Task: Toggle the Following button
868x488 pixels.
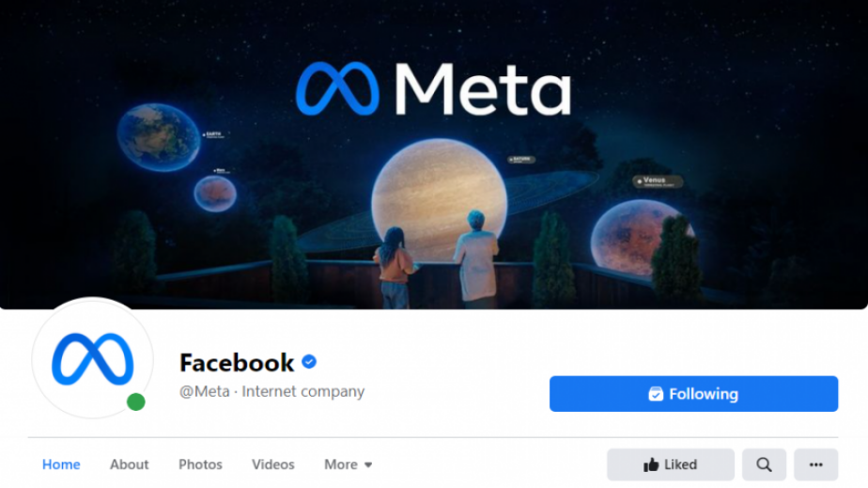Action: point(693,394)
